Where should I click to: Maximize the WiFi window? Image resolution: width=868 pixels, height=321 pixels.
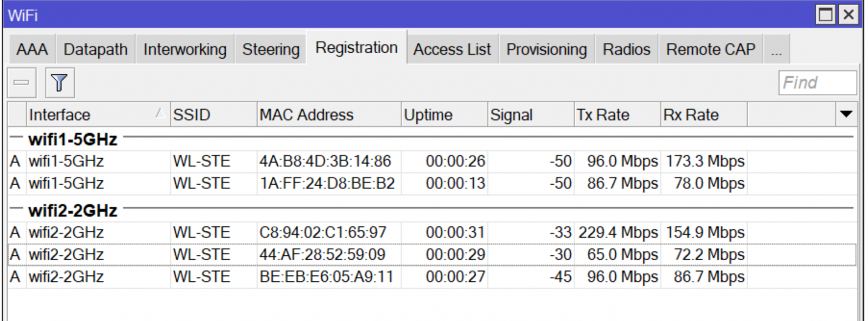826,15
